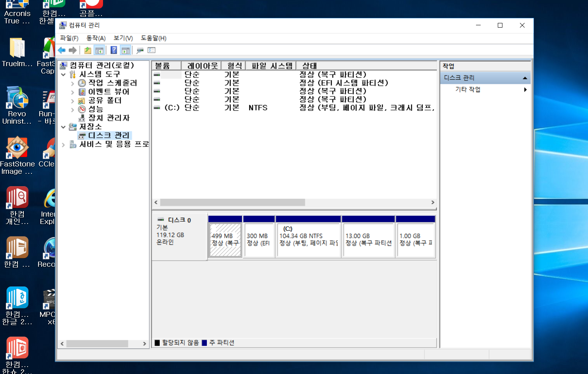Click volume list scrollbar left arrow
Viewport: 588px width, 374px height.
click(156, 203)
